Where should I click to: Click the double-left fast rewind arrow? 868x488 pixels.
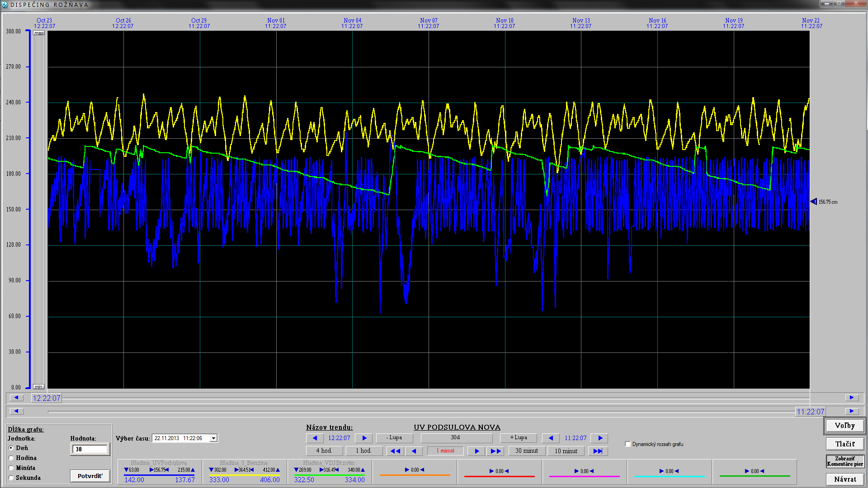[395, 451]
